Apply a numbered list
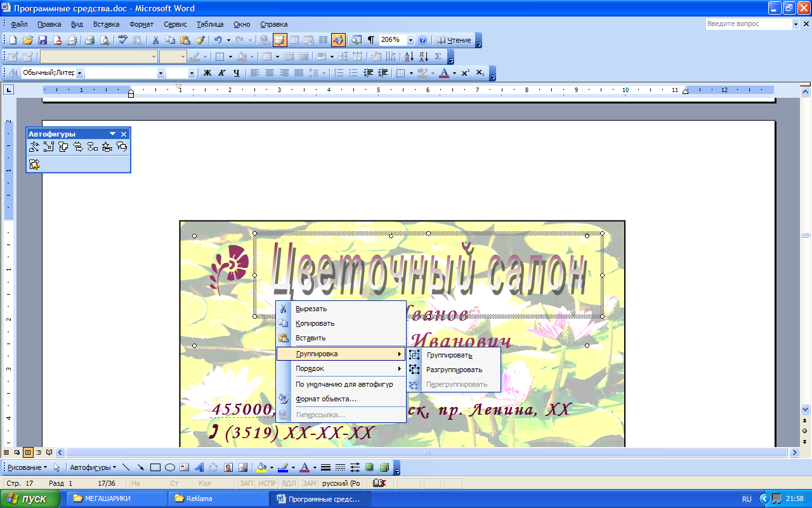 [x=339, y=73]
